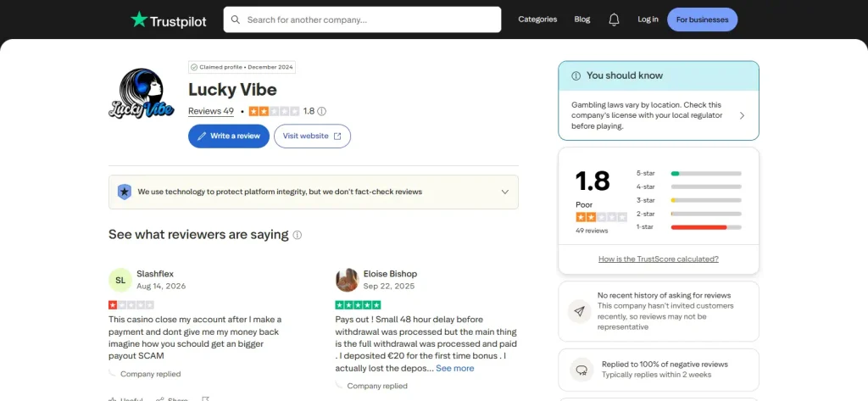This screenshot has height=401, width=868.
Task: Click the paper plane review invitation icon
Action: pyautogui.click(x=579, y=311)
